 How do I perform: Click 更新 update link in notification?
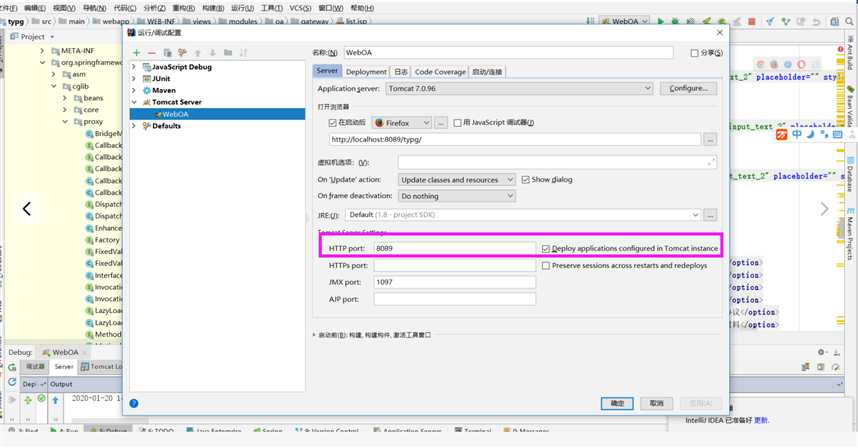[x=762, y=420]
